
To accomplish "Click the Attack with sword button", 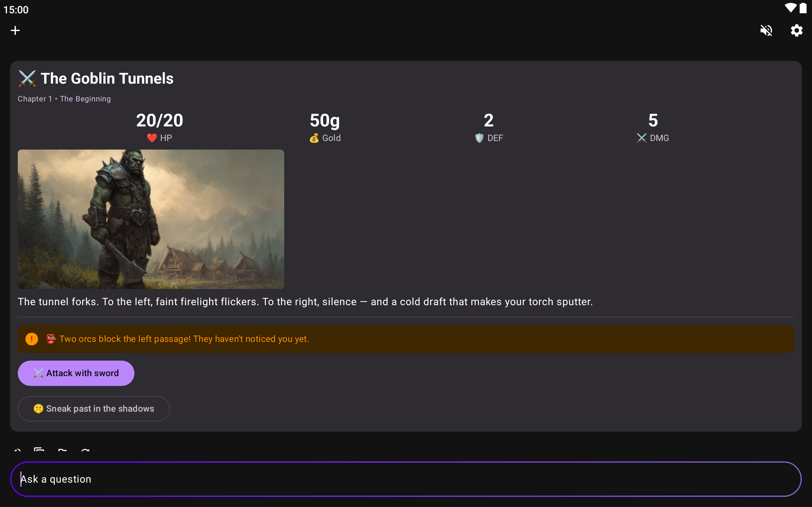I will pyautogui.click(x=76, y=373).
